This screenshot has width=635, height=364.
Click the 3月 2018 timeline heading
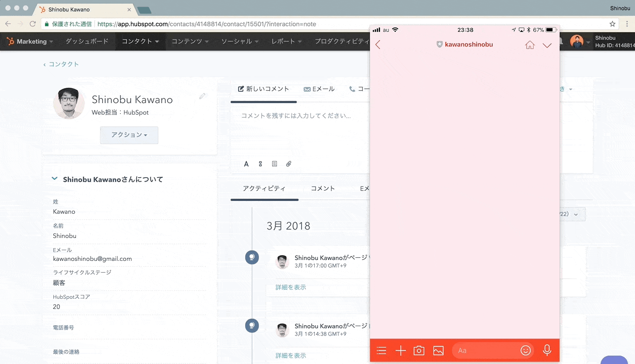point(288,226)
